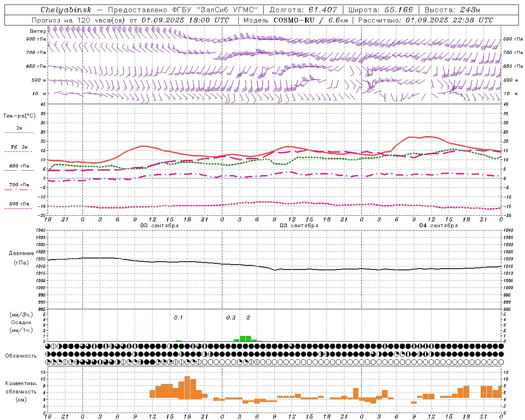Click the '0.1' precipitation amount value
525x420 pixels.
pyautogui.click(x=178, y=317)
